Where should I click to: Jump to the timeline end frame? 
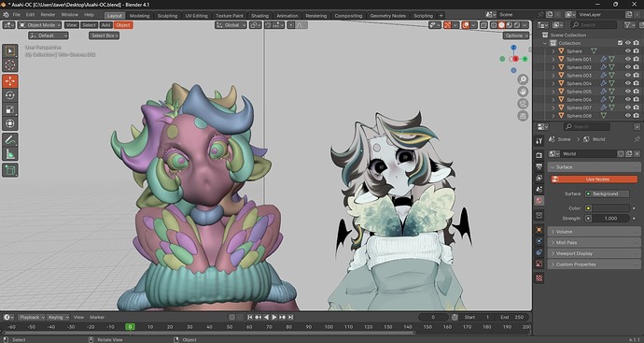coord(291,317)
